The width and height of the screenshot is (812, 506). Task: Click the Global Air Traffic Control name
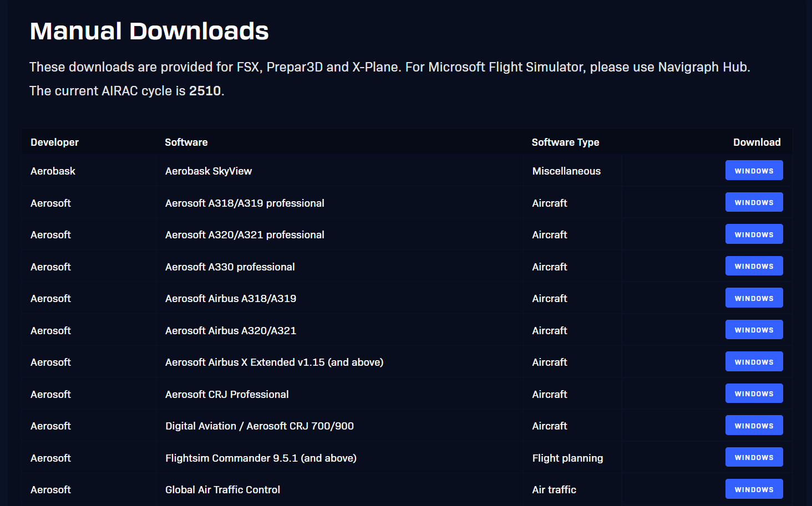coord(222,490)
